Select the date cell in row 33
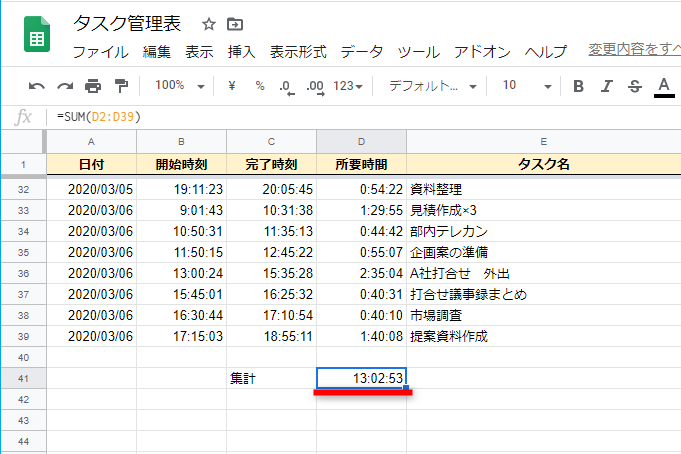 pyautogui.click(x=91, y=210)
